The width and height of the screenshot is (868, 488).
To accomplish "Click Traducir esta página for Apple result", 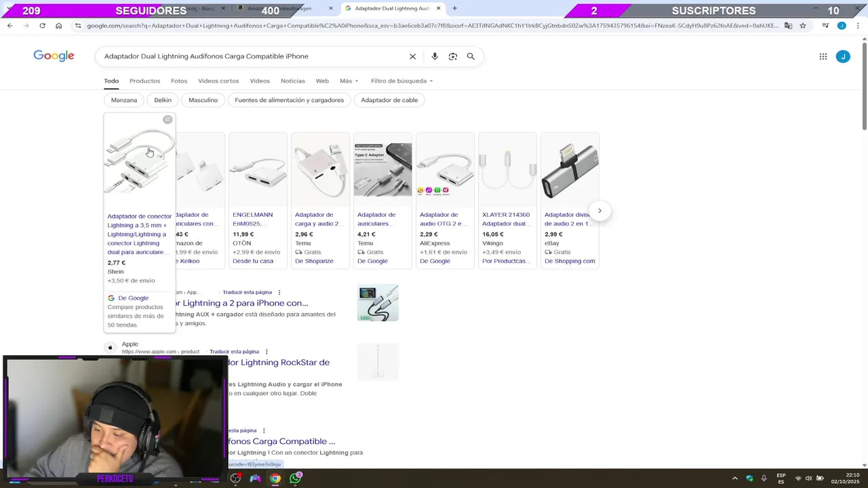I will pos(234,352).
